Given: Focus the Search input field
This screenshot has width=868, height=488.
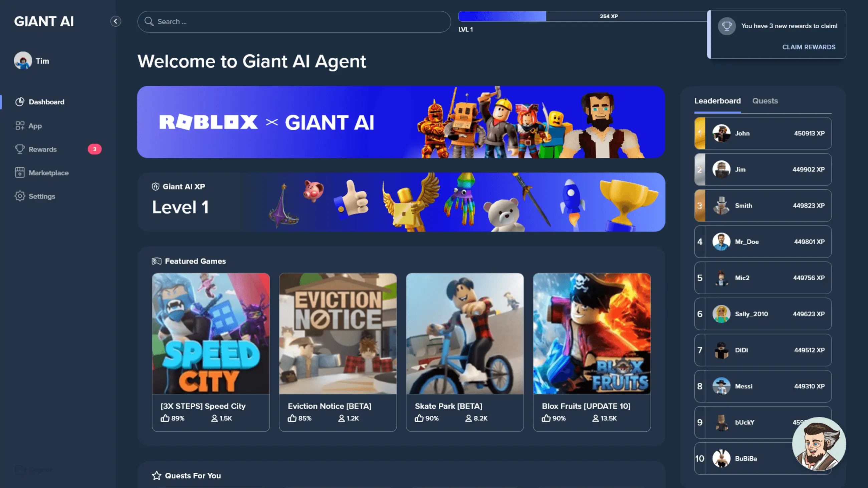Looking at the screenshot, I should 294,22.
